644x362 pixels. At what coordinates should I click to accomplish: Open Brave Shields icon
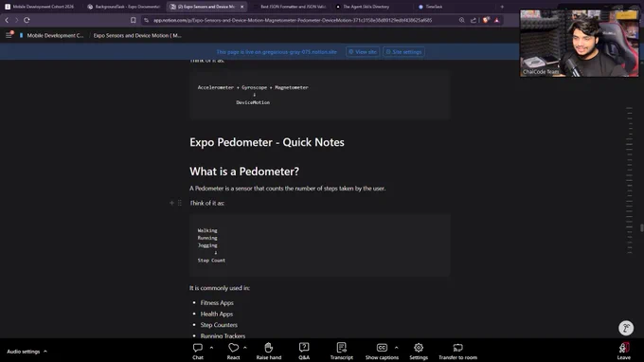[x=486, y=20]
